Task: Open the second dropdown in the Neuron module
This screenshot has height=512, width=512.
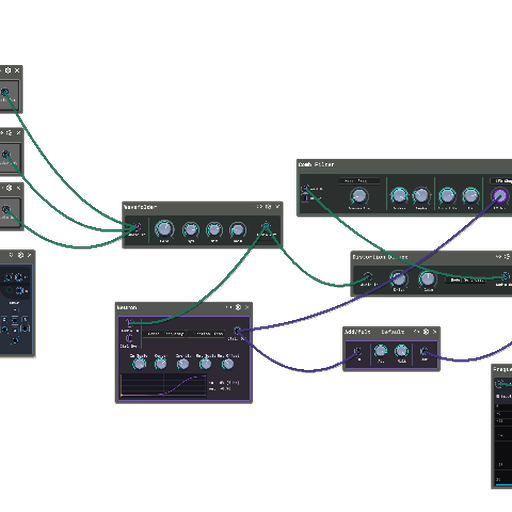Action: [x=206, y=333]
